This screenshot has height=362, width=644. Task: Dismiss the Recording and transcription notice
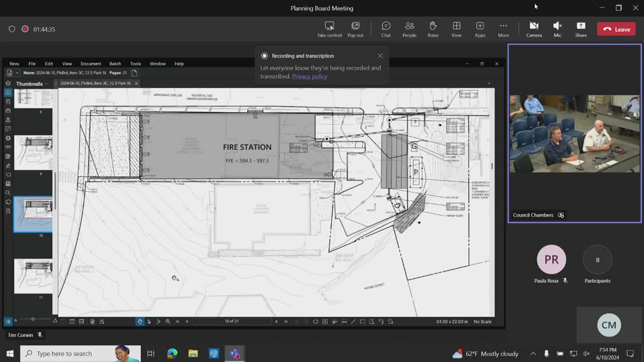380,56
